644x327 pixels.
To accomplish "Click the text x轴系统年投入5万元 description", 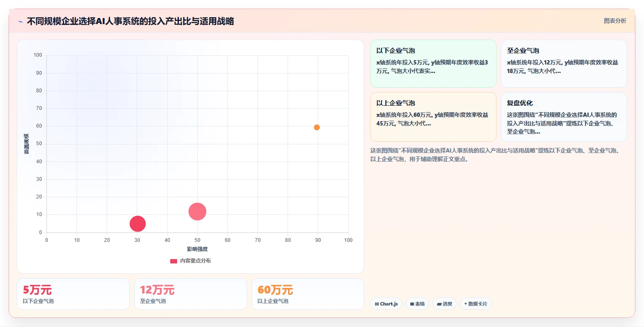I will tap(432, 67).
